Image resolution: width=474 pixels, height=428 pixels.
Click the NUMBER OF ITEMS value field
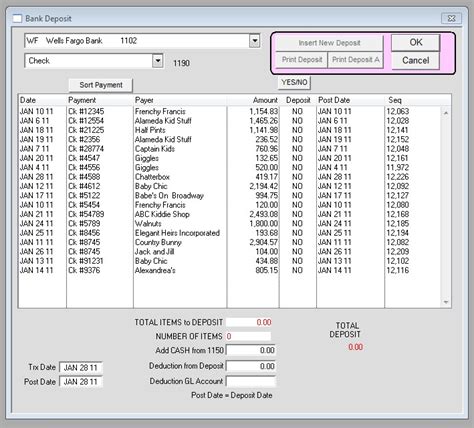pos(249,336)
